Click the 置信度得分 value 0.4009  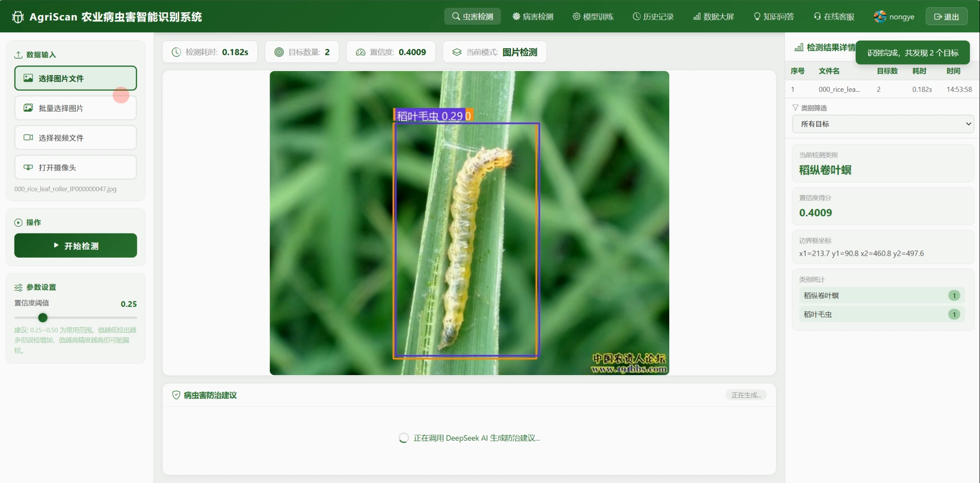click(816, 213)
